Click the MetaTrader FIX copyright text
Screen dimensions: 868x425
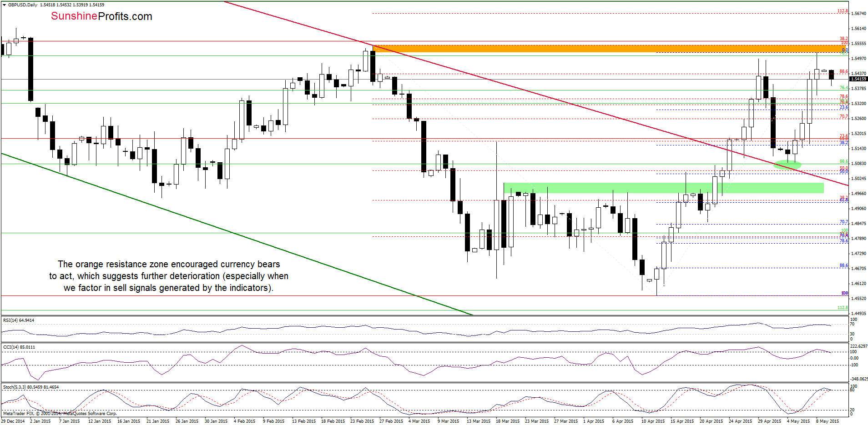60,414
